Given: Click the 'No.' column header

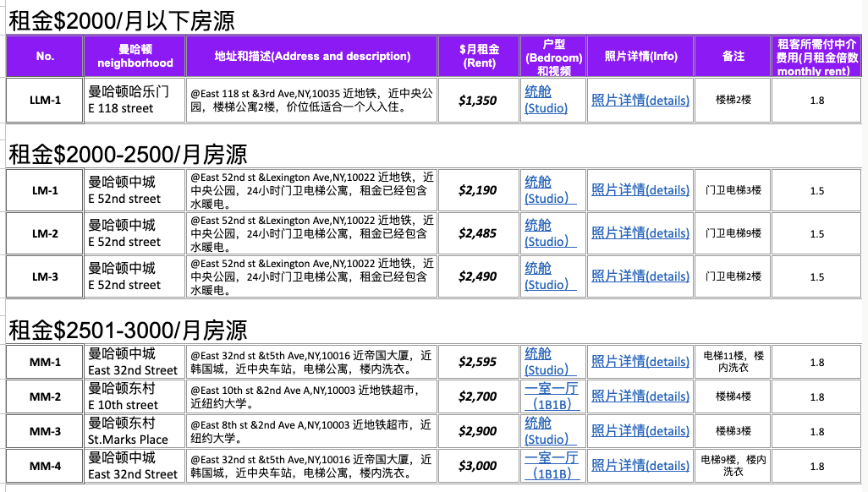Looking at the screenshot, I should (x=45, y=57).
